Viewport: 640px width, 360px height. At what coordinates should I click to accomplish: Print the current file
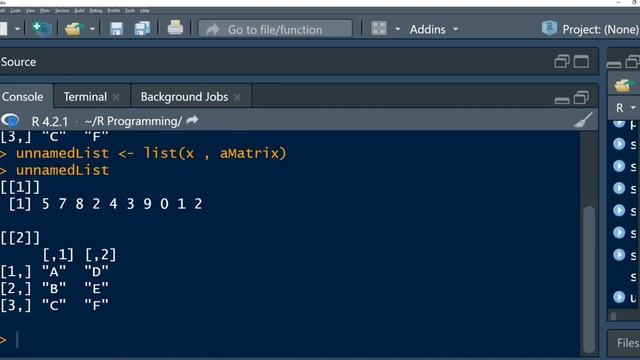175,28
